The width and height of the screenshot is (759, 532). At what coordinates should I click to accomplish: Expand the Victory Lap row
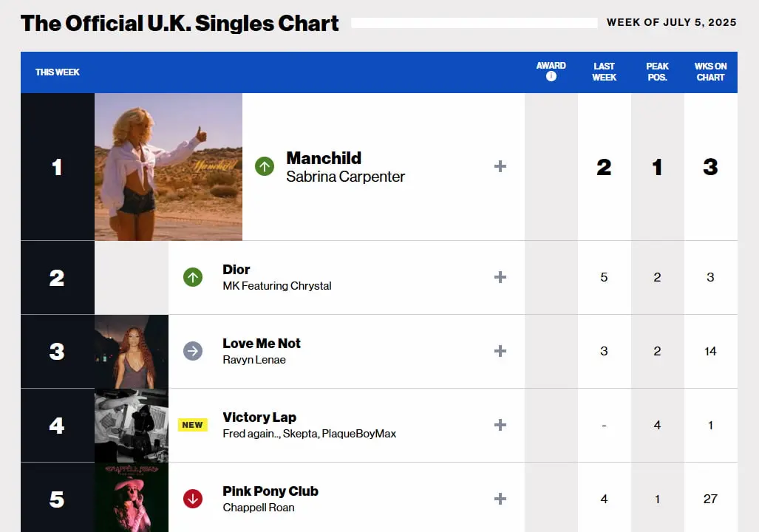tap(500, 425)
